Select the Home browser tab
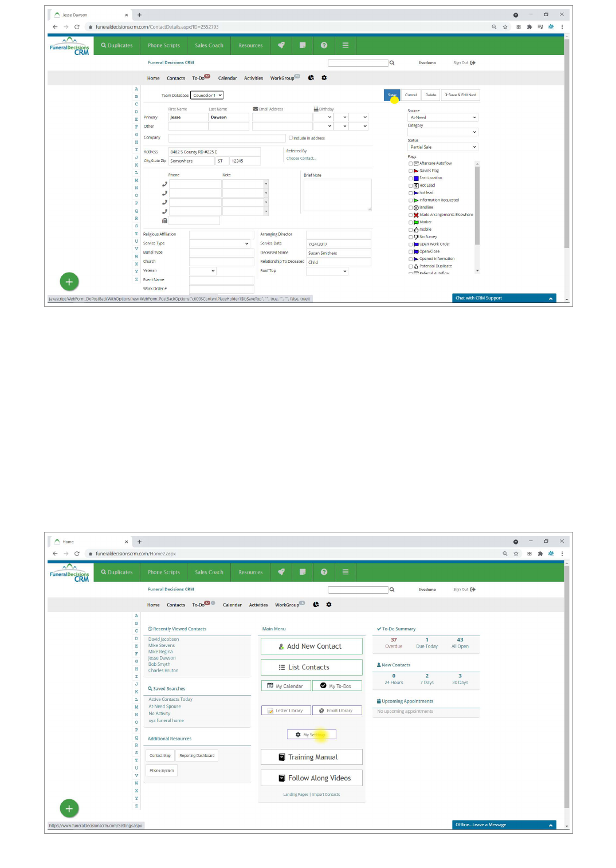Image resolution: width=616 pixels, height=868 pixels. [89, 542]
